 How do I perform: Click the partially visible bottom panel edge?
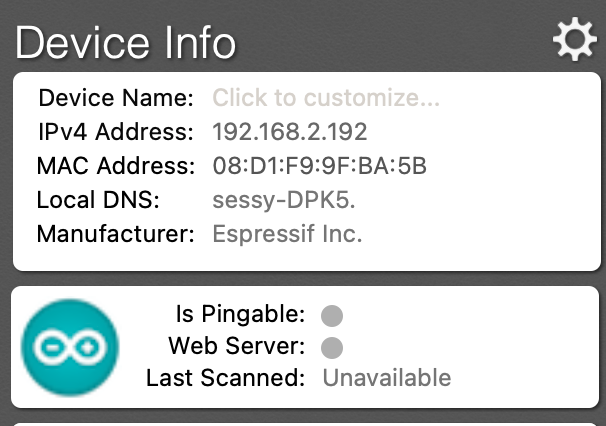(x=306, y=424)
